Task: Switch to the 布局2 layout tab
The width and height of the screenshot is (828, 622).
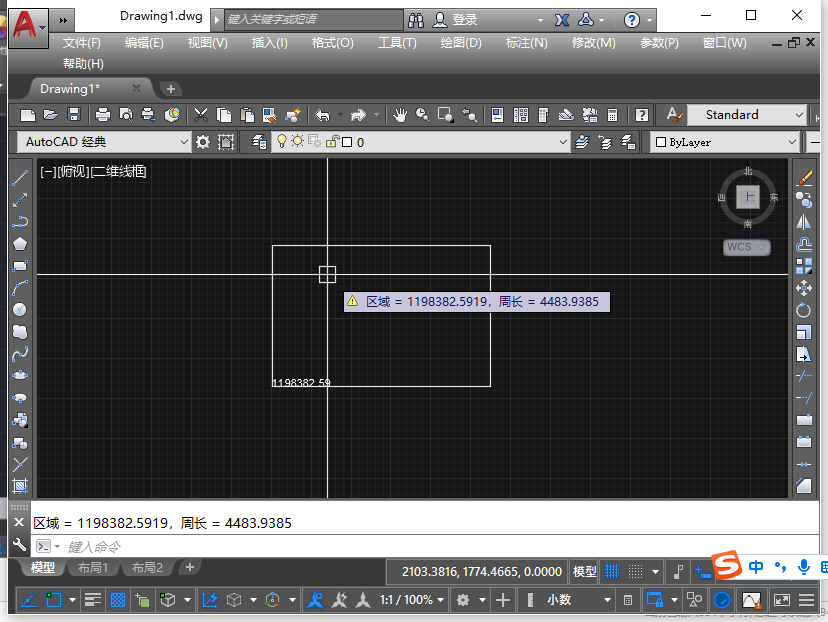Action: (x=147, y=568)
